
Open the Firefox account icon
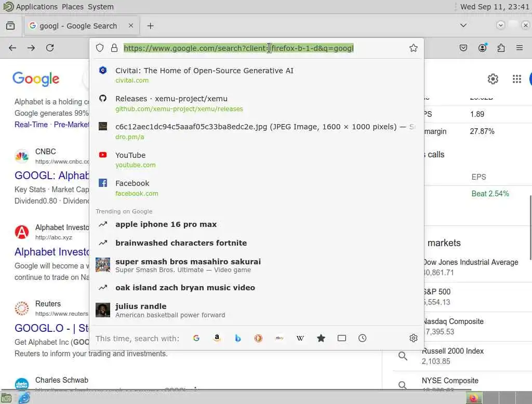[x=482, y=48]
